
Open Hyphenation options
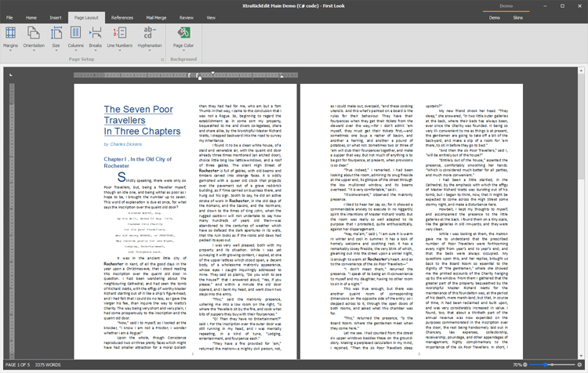tap(149, 38)
